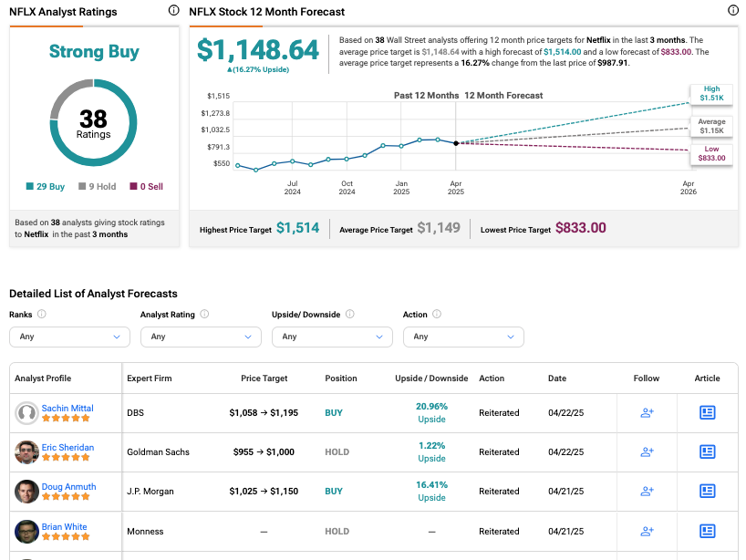Click the Position column header

(341, 379)
